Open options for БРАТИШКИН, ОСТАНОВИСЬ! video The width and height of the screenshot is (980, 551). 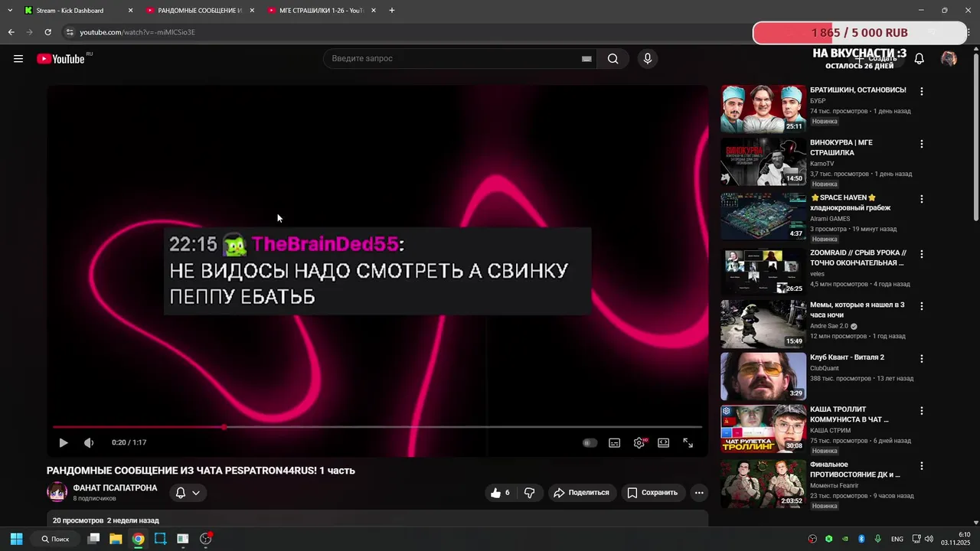922,91
